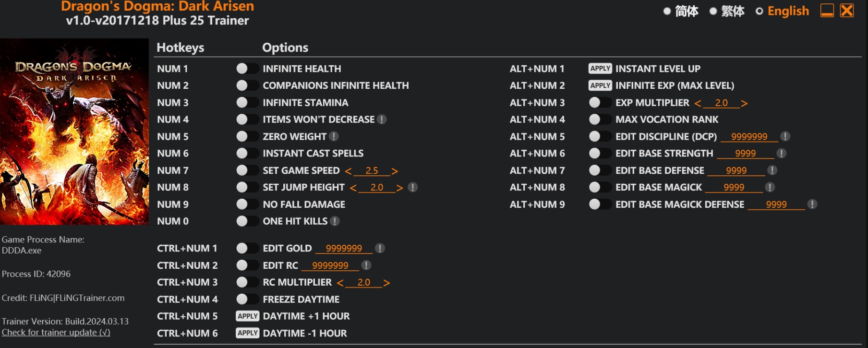Click the info icon beside Edit Gold value
Screen dimensions: 868x348
pos(380,248)
